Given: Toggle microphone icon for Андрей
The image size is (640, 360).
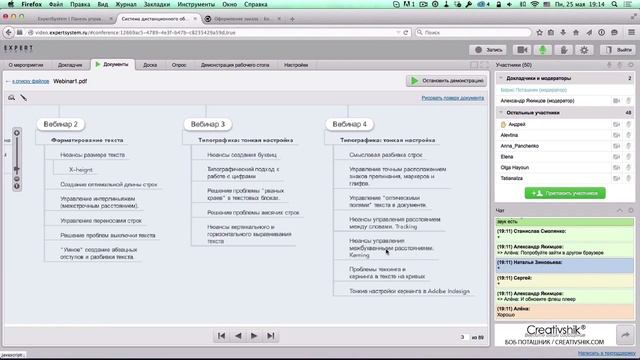Looking at the screenshot, I should pyautogui.click(x=629, y=124).
